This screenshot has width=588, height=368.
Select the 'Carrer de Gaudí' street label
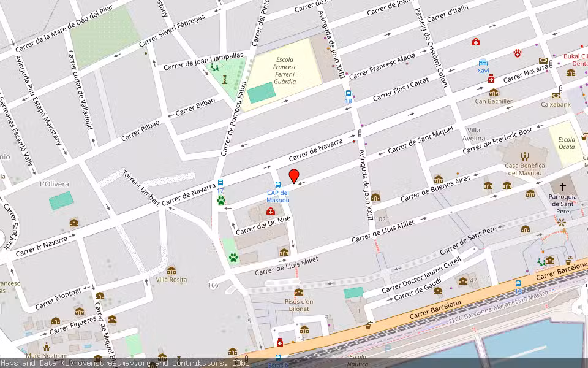[418, 289]
